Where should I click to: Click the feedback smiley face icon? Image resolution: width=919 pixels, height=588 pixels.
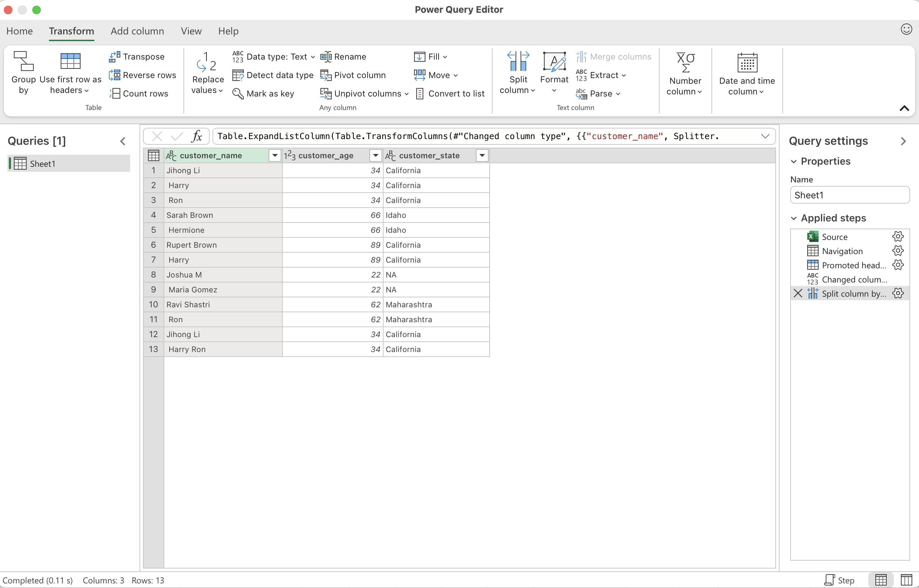pos(906,29)
